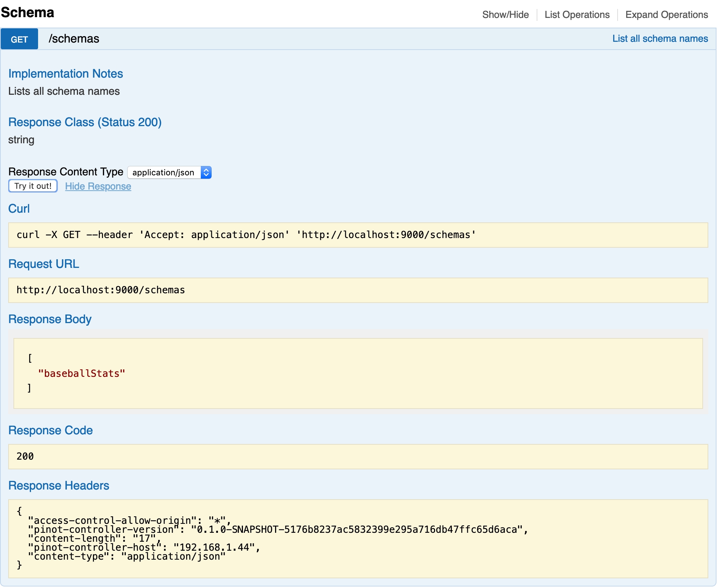Click the Response Body heading
718x588 pixels.
coord(50,319)
